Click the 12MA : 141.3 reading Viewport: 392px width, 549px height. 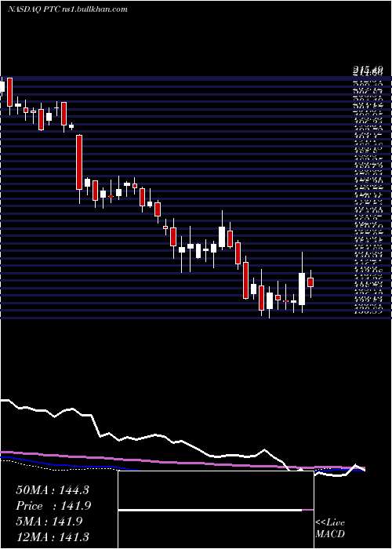pos(53,537)
